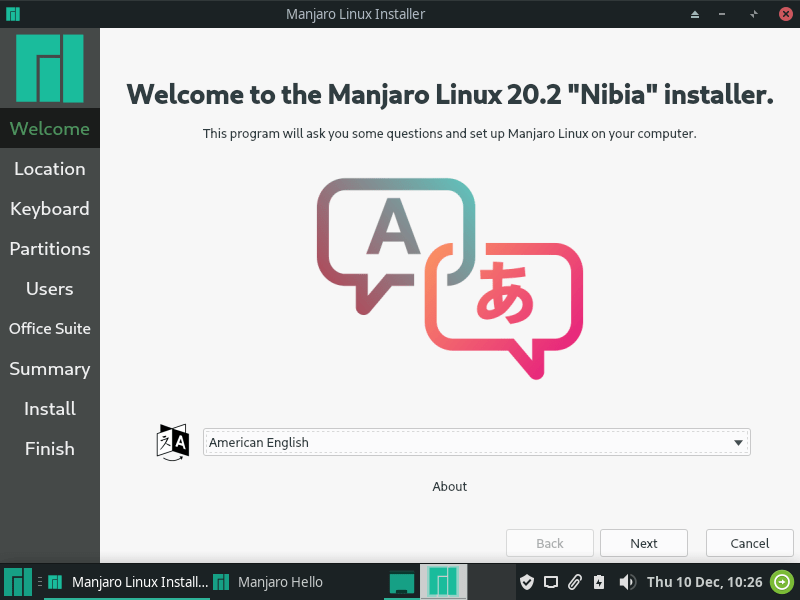Open the battery power icon in the tray

[599, 582]
